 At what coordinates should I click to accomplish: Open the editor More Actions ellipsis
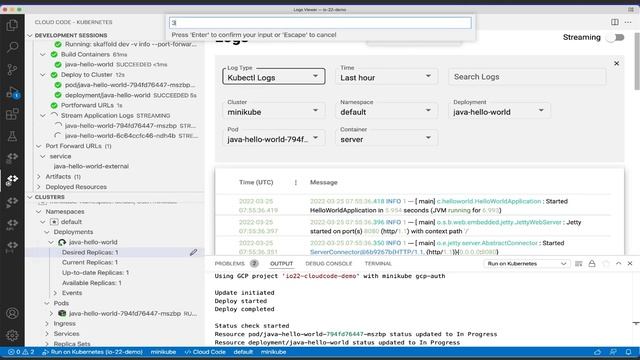tap(628, 22)
